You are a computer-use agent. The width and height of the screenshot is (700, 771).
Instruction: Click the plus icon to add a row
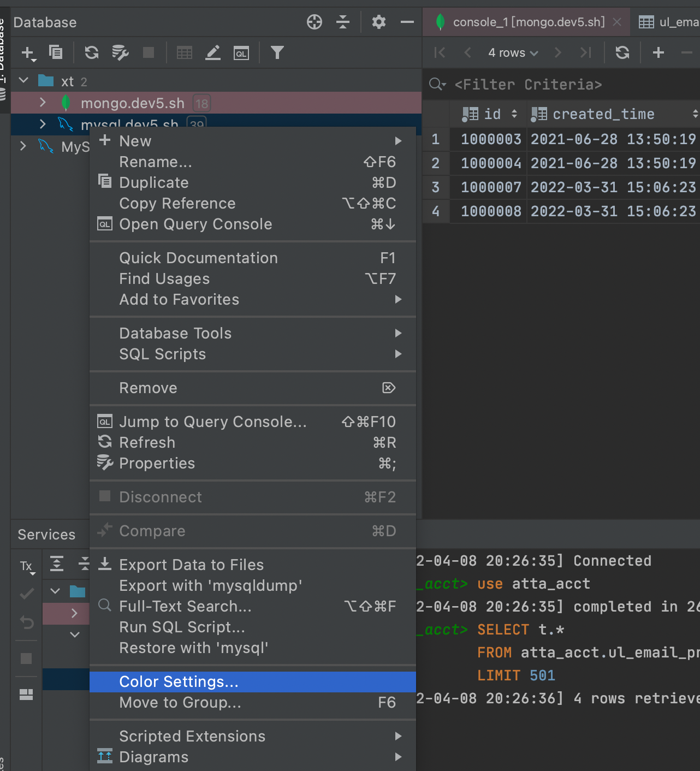658,52
